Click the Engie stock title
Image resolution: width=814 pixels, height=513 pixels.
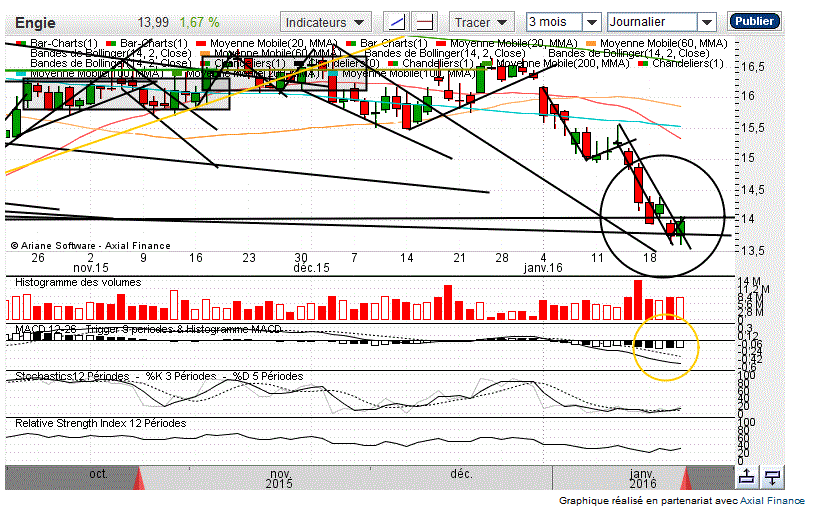pos(35,23)
